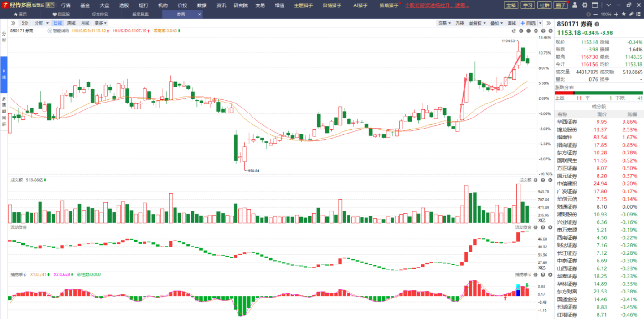644x319 pixels.
Task: Close the main chart indicator with the X circle
Action: [x=550, y=31]
